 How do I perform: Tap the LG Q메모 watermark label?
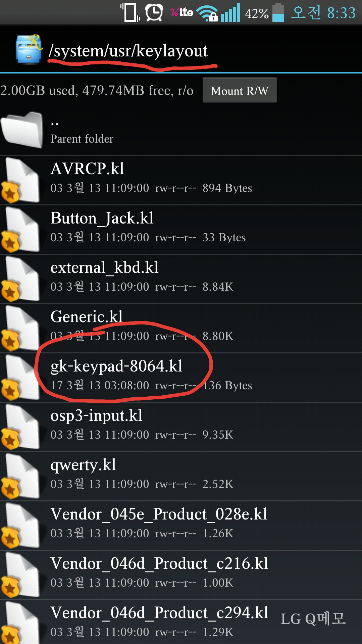(313, 618)
